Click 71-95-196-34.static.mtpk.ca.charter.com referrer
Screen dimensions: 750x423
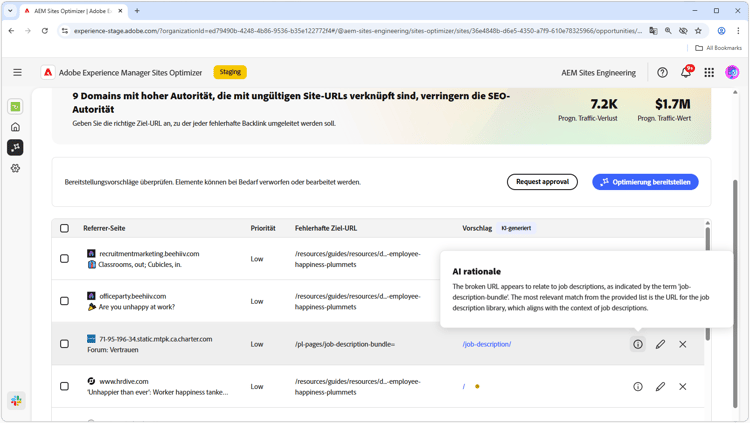(155, 339)
